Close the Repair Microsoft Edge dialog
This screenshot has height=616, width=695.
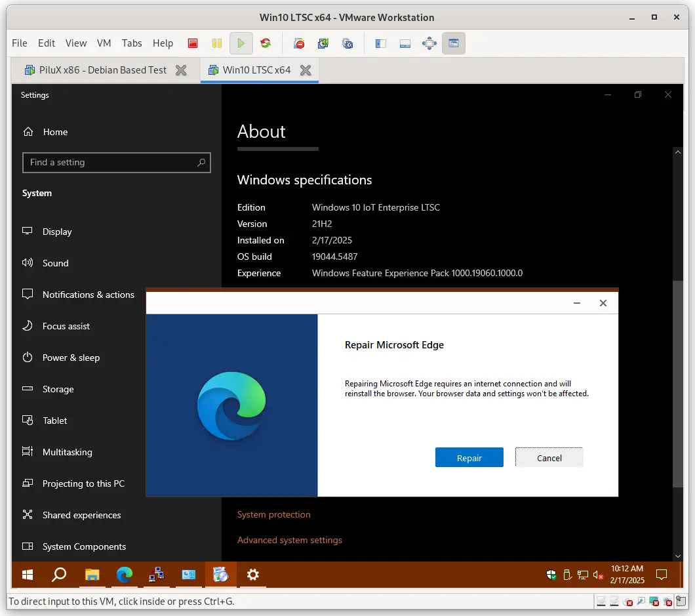pyautogui.click(x=603, y=303)
